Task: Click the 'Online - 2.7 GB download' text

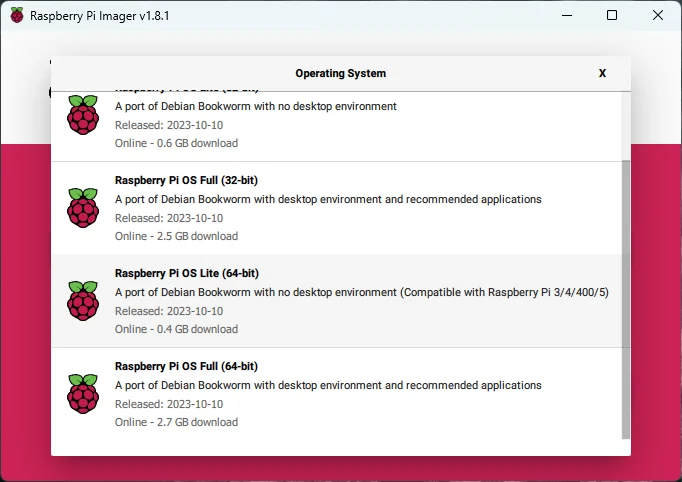Action: [176, 422]
